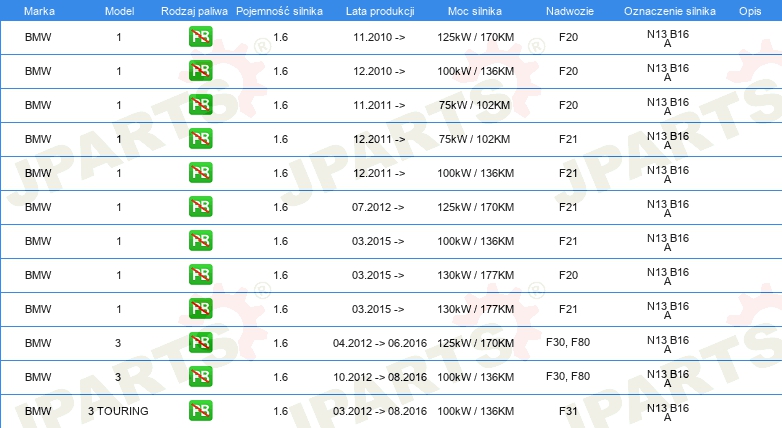The height and width of the screenshot is (428, 782).
Task: Click fuel icon in 10.2012 -> 08.2016 row
Action: (x=200, y=376)
